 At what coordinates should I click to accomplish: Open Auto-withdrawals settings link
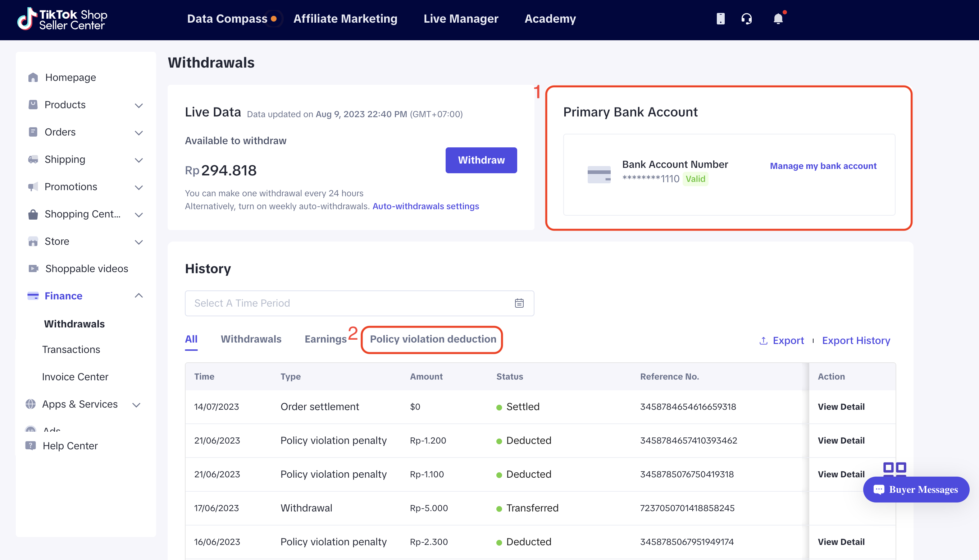pyautogui.click(x=425, y=207)
